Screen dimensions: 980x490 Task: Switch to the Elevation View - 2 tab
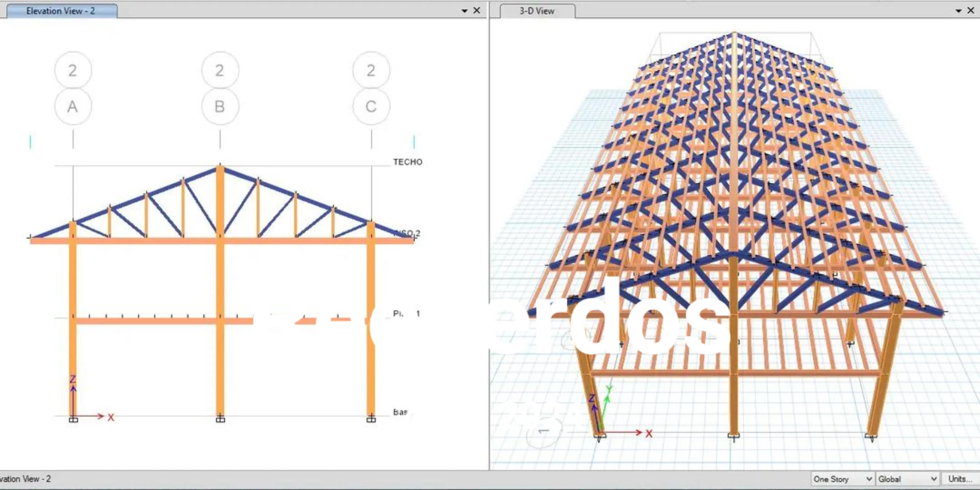coord(61,11)
